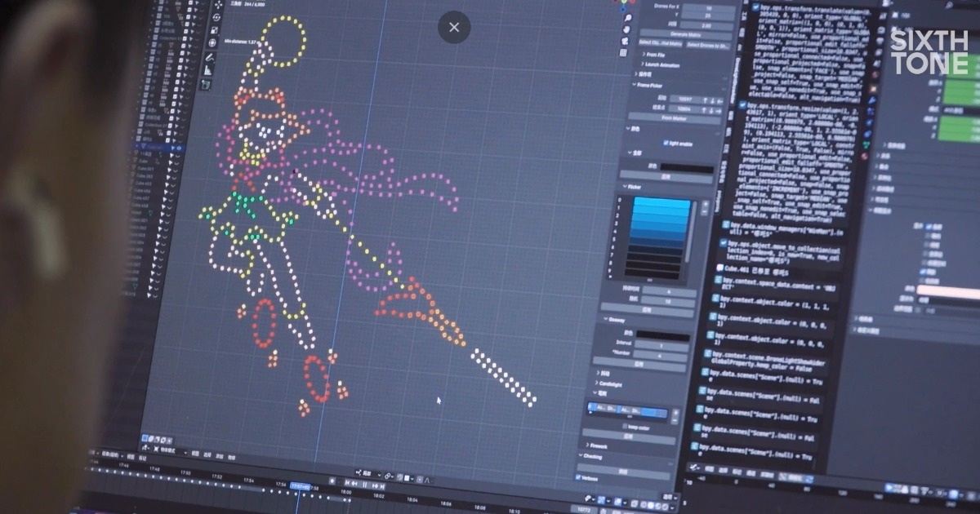This screenshot has width=980, height=514.
Task: Expand the From File section
Action: [654, 55]
